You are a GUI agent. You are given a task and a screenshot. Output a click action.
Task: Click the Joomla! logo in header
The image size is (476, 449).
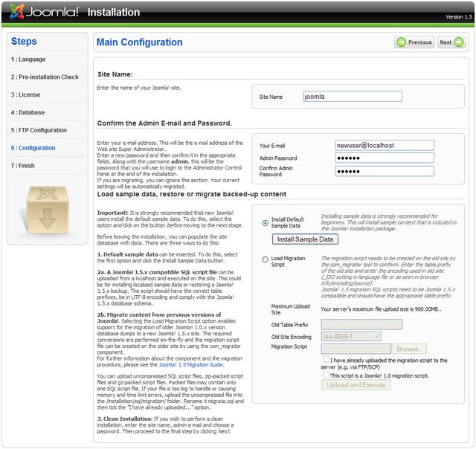[x=45, y=12]
